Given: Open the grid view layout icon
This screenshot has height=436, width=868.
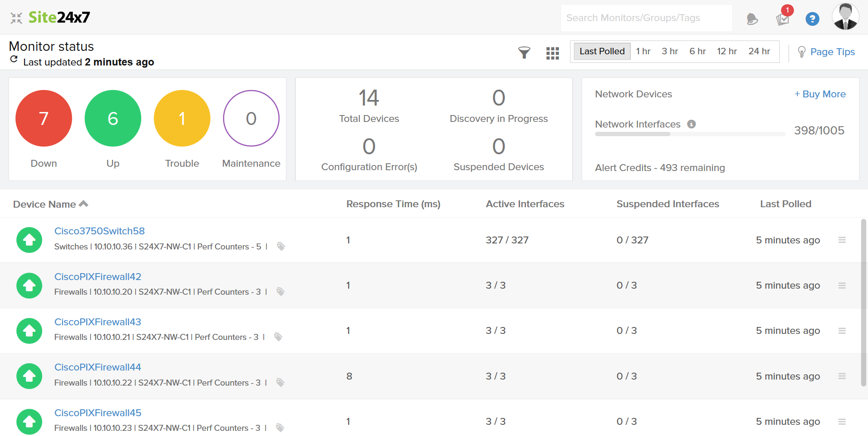Looking at the screenshot, I should click(552, 52).
